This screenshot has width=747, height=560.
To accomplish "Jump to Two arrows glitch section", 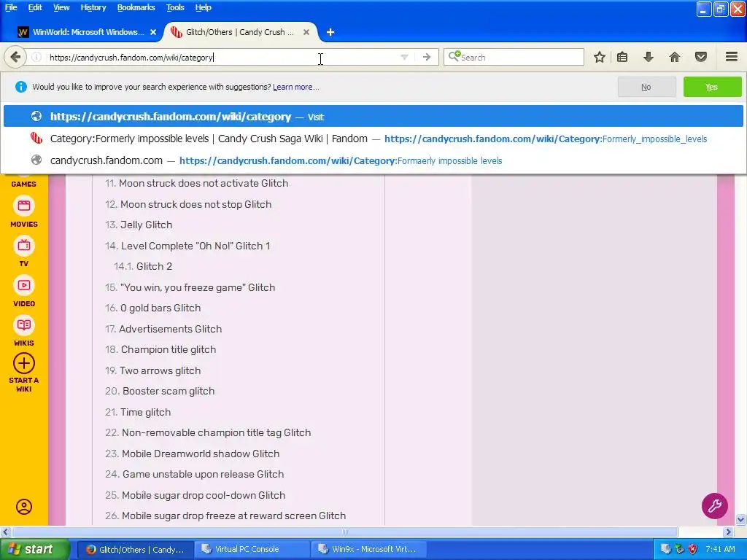I will (x=153, y=370).
